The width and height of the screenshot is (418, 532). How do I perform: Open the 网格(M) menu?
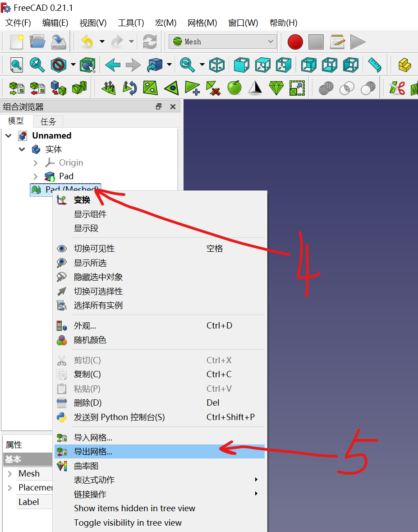(202, 23)
